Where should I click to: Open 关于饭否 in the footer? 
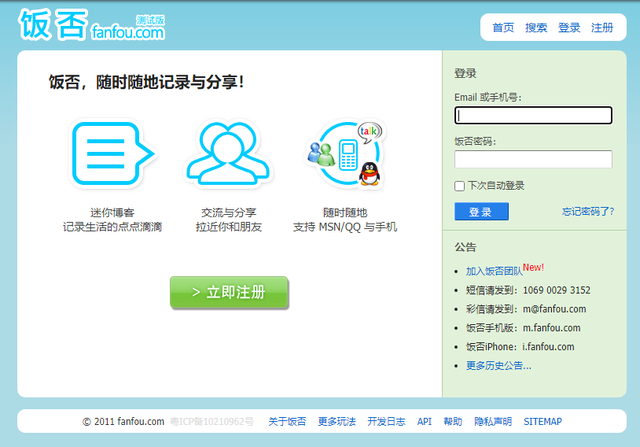point(287,422)
